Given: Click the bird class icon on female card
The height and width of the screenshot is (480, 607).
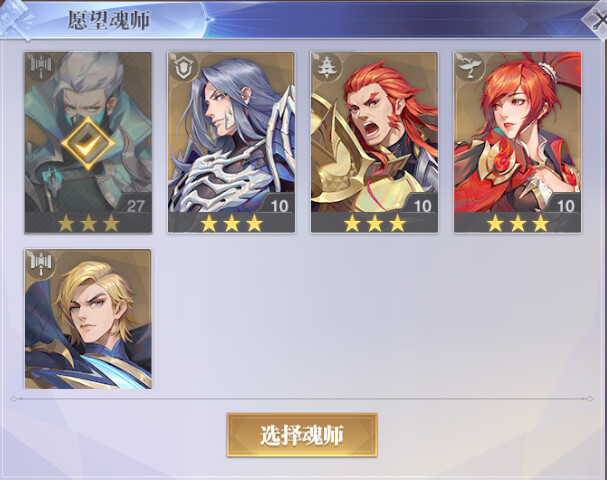Looking at the screenshot, I should click(470, 68).
